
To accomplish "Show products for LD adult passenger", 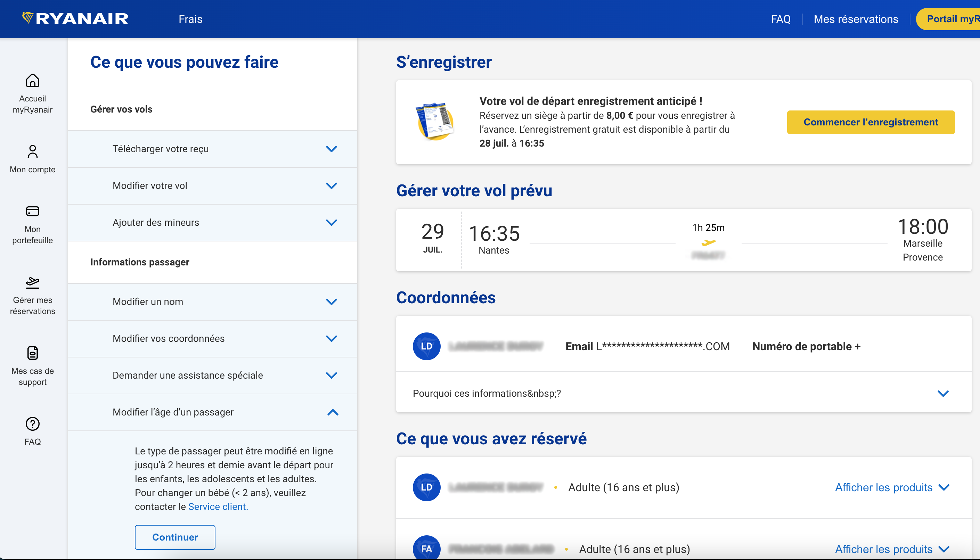I will tap(892, 487).
